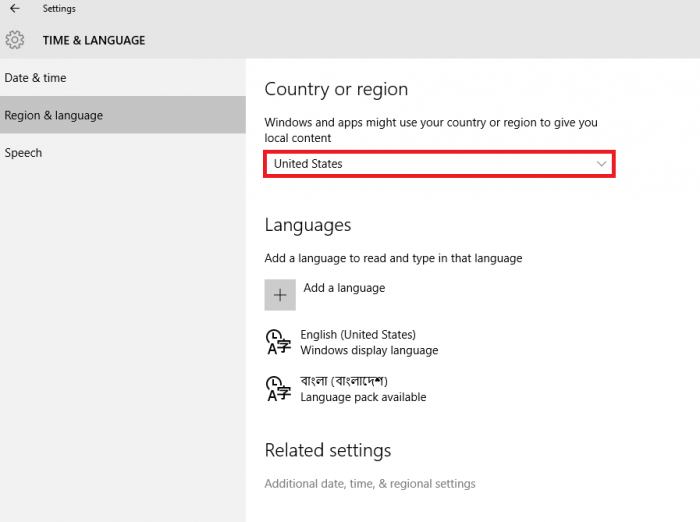This screenshot has width=700, height=522.
Task: Go to the Speech settings page
Action: 23,153
